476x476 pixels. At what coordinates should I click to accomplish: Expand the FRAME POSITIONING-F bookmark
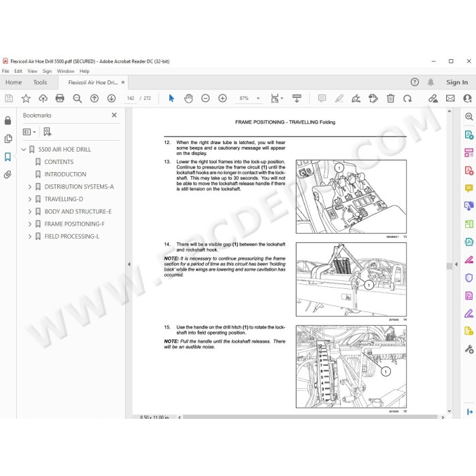[30, 224]
